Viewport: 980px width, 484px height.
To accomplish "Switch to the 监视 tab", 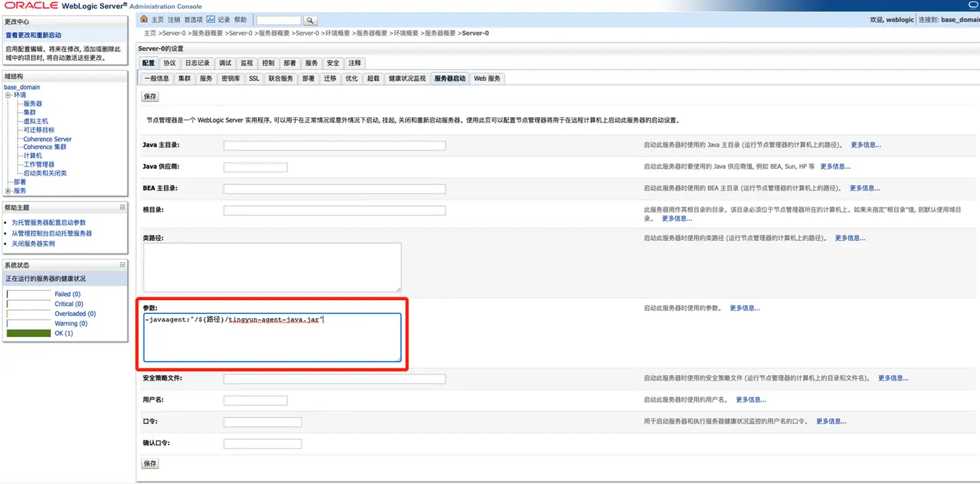I will (246, 63).
